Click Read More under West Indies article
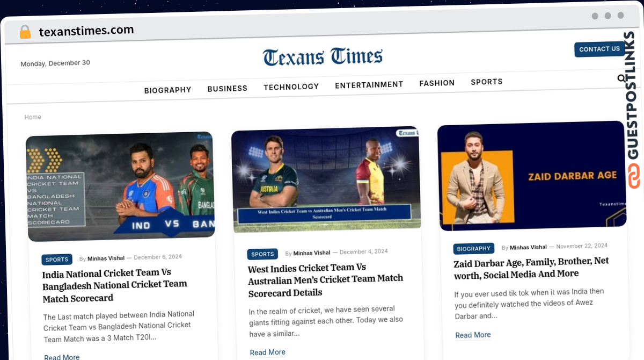644x360 pixels. click(x=268, y=352)
